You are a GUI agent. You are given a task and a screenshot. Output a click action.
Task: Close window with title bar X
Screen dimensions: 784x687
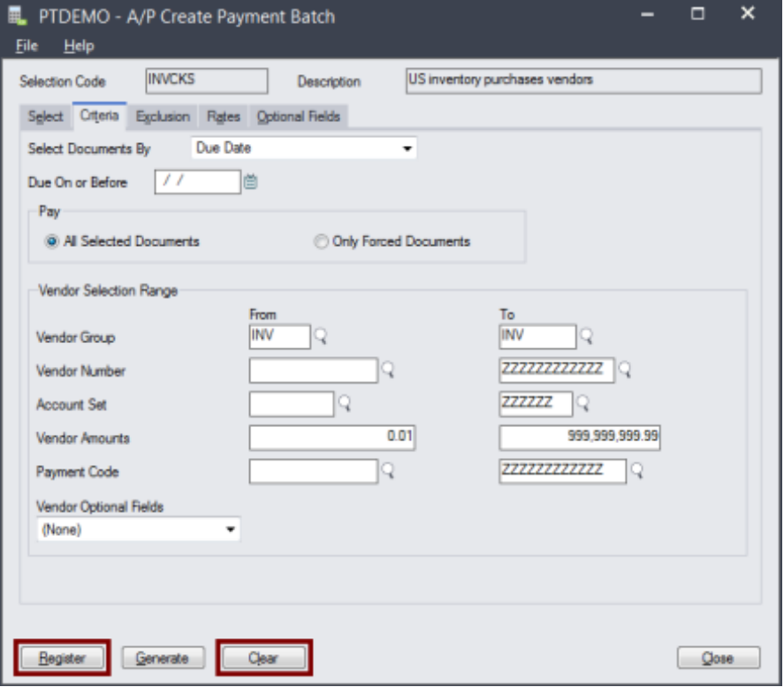748,13
